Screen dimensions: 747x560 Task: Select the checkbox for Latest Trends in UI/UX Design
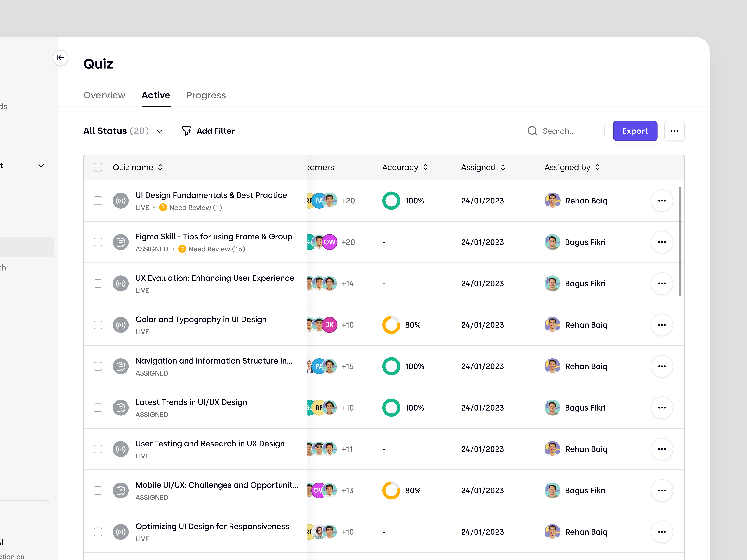[x=98, y=407]
